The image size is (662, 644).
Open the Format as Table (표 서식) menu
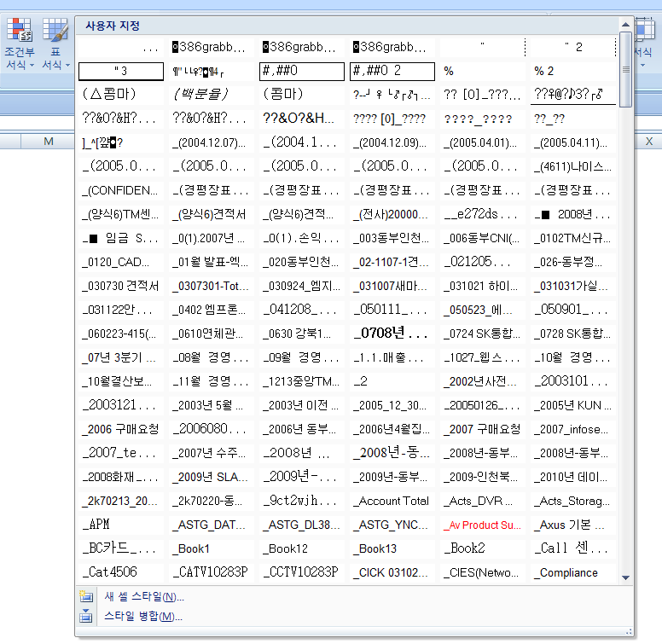55,44
